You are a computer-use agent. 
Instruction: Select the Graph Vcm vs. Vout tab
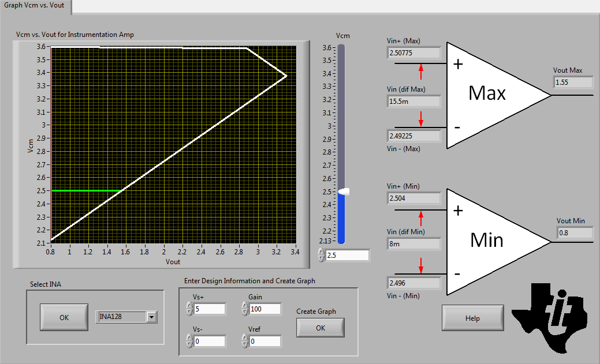click(x=35, y=6)
